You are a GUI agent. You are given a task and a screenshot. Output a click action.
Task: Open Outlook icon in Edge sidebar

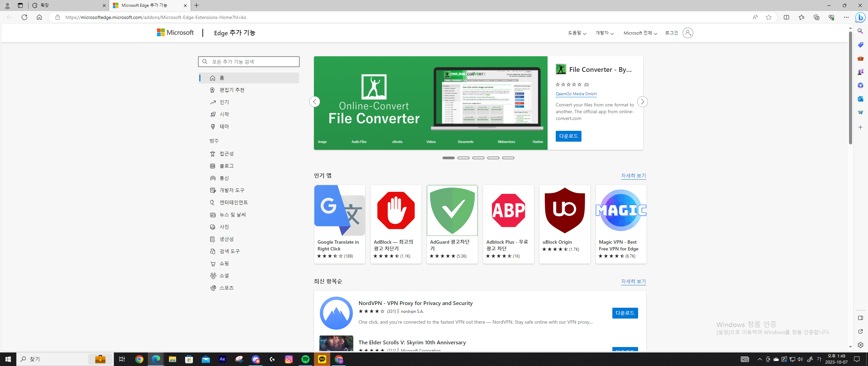point(860,99)
